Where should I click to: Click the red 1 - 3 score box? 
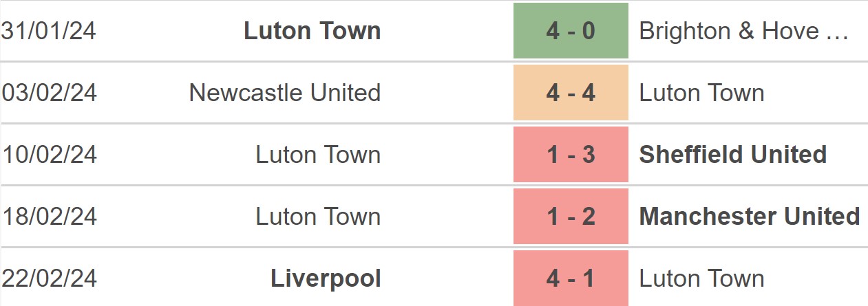click(x=571, y=155)
